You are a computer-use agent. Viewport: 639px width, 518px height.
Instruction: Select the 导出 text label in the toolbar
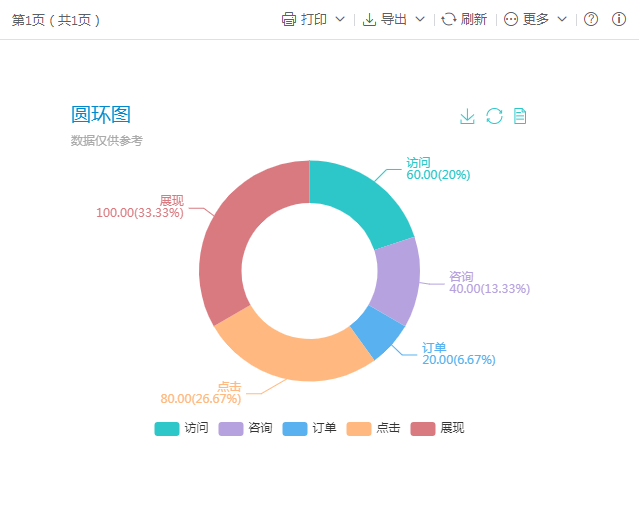click(x=394, y=19)
